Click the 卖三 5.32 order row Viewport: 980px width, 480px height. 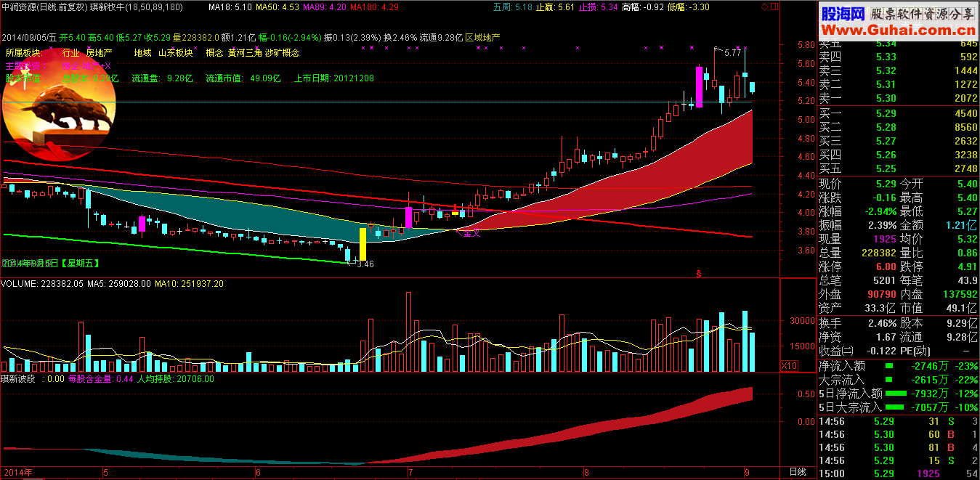[x=898, y=70]
